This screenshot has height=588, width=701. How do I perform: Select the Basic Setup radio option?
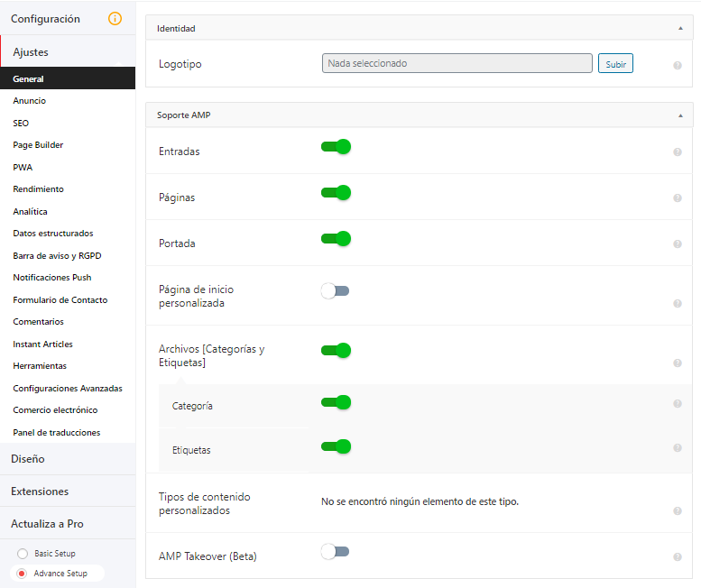click(x=23, y=554)
